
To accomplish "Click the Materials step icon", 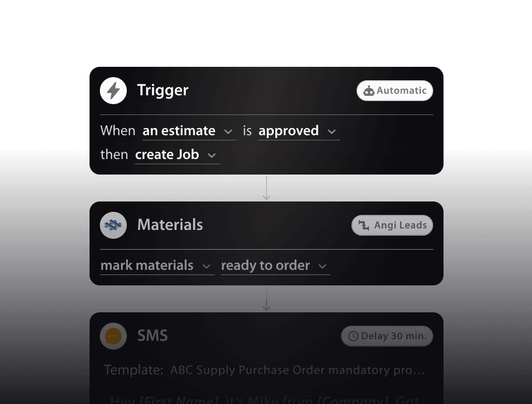I will (113, 225).
